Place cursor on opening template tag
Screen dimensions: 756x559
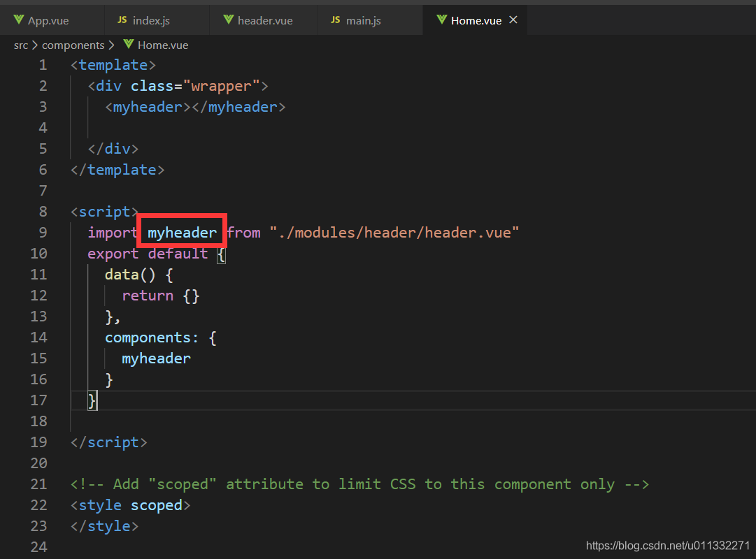click(113, 65)
